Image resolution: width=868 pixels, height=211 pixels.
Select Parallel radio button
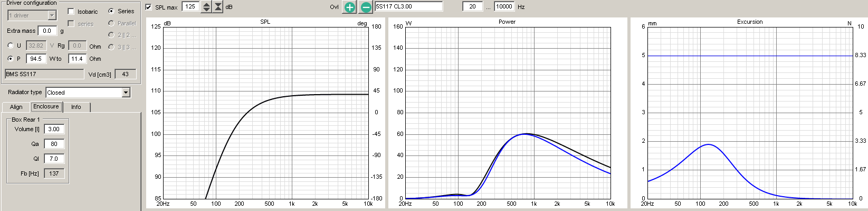pos(111,23)
